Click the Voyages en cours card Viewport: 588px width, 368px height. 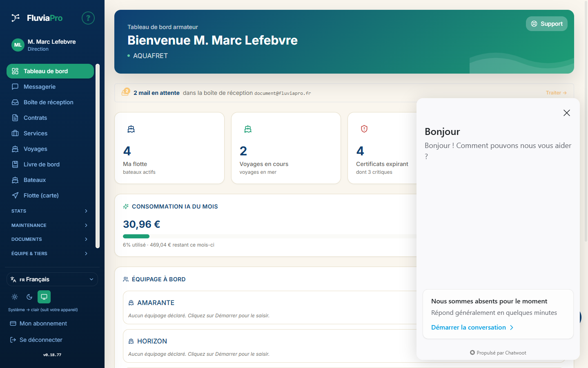point(286,148)
